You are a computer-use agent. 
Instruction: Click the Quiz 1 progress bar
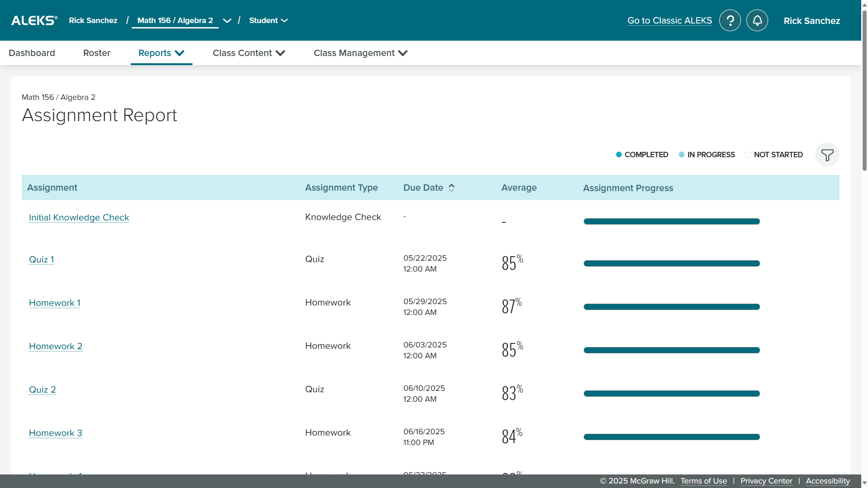[672, 263]
